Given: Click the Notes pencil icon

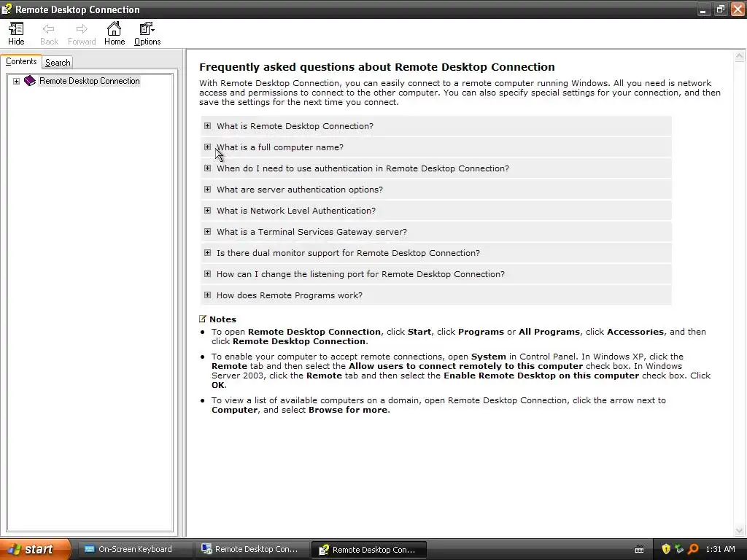Looking at the screenshot, I should [203, 319].
